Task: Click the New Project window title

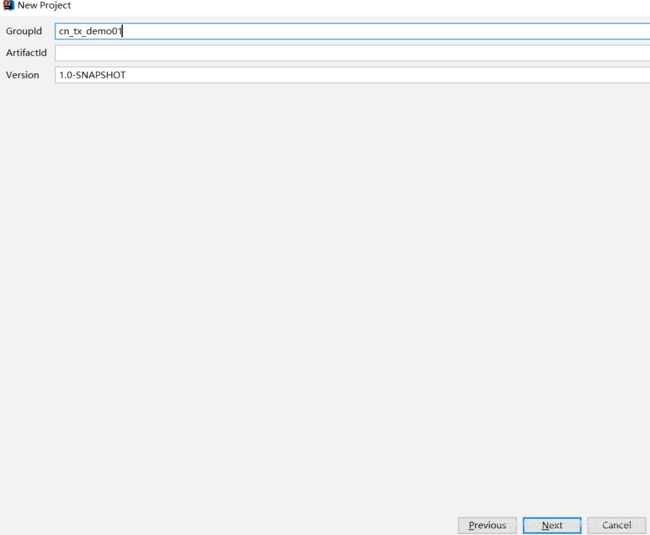Action: click(x=44, y=5)
